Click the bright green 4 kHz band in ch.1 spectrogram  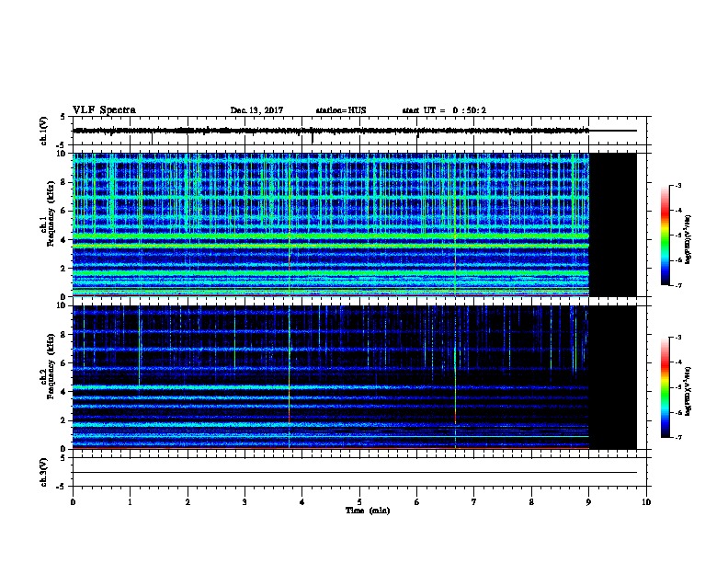331,236
